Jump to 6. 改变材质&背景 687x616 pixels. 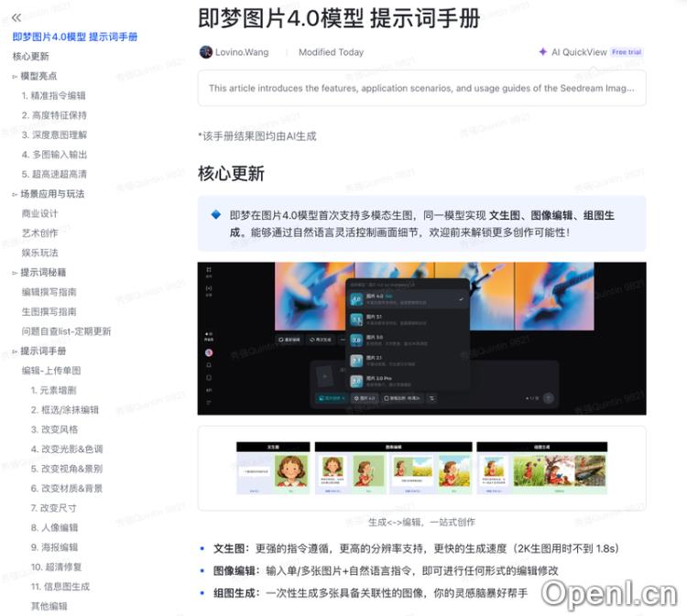[x=67, y=489]
